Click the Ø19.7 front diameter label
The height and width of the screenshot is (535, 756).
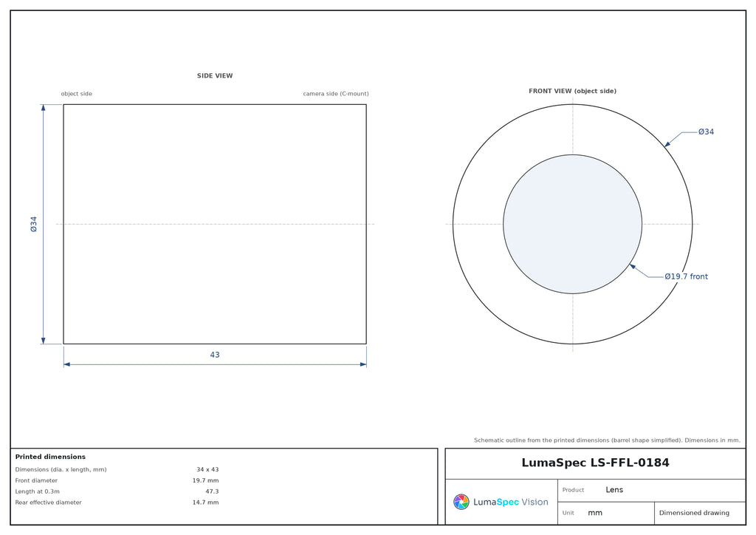pyautogui.click(x=686, y=276)
